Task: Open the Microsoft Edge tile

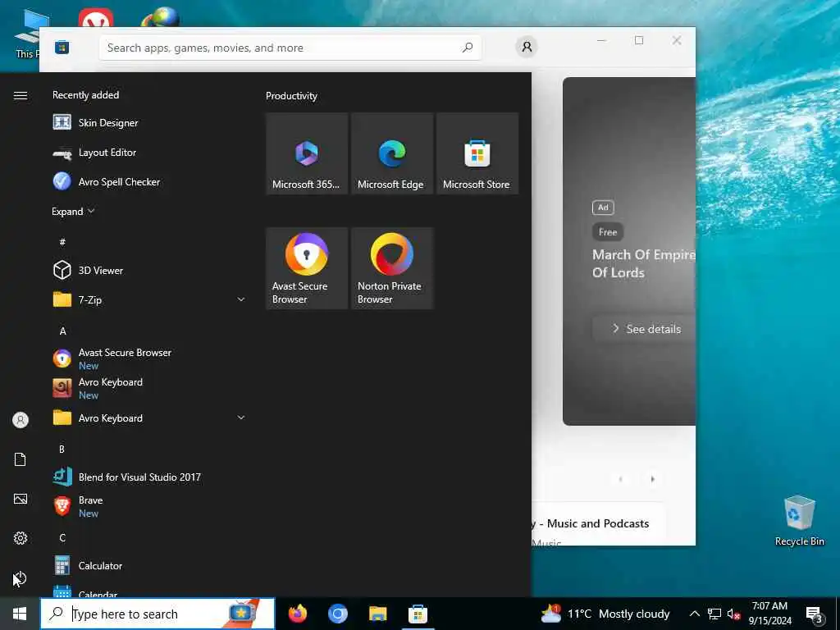Action: pos(392,153)
